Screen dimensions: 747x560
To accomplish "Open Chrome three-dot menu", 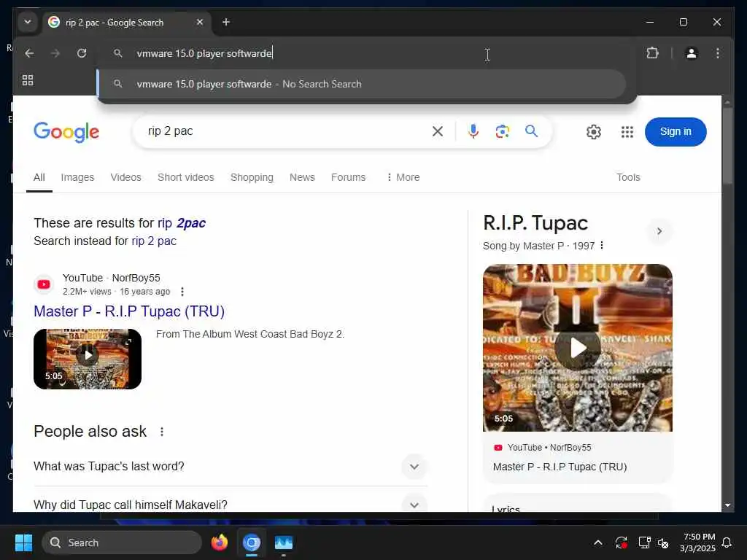I will (x=718, y=52).
